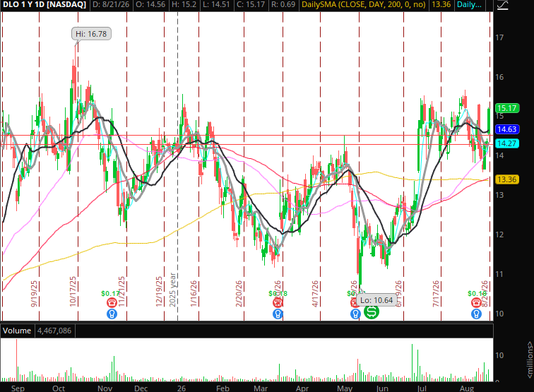Screen dimensions: 534x392
Task: Click the Lo: 10.64 price bubble
Action: [x=376, y=300]
